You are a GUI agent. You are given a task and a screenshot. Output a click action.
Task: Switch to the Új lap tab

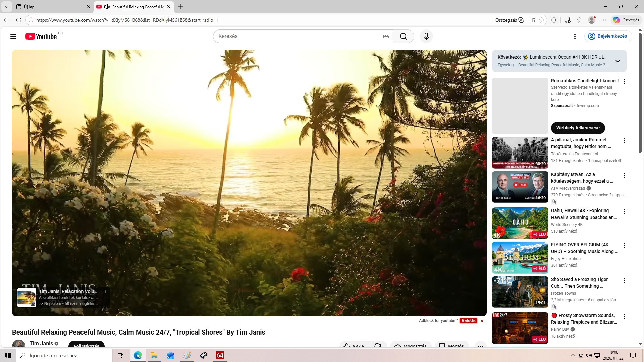click(50, 7)
